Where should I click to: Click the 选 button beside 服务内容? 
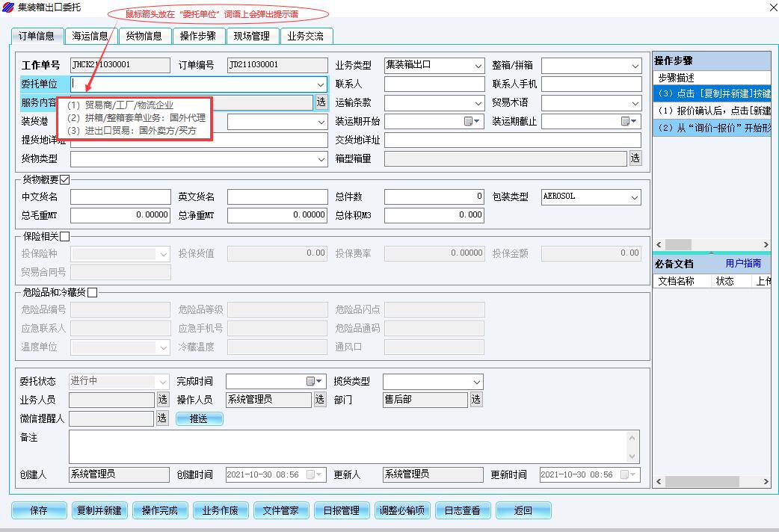pos(321,102)
